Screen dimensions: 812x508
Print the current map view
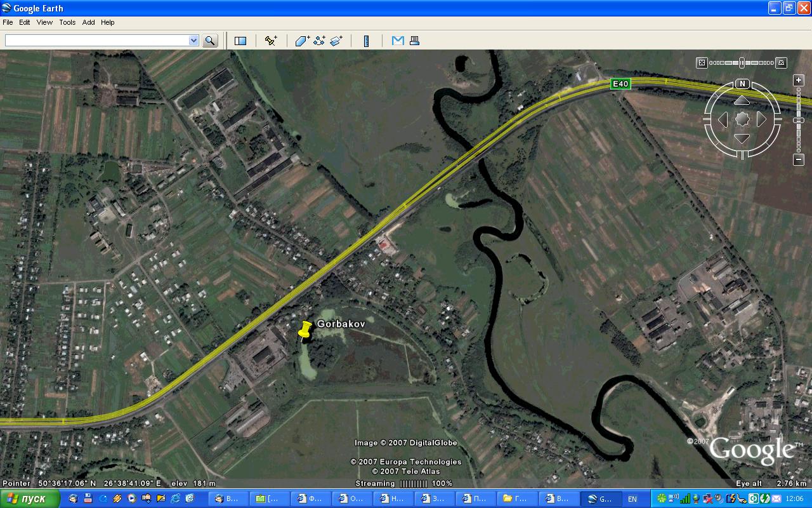click(x=414, y=41)
